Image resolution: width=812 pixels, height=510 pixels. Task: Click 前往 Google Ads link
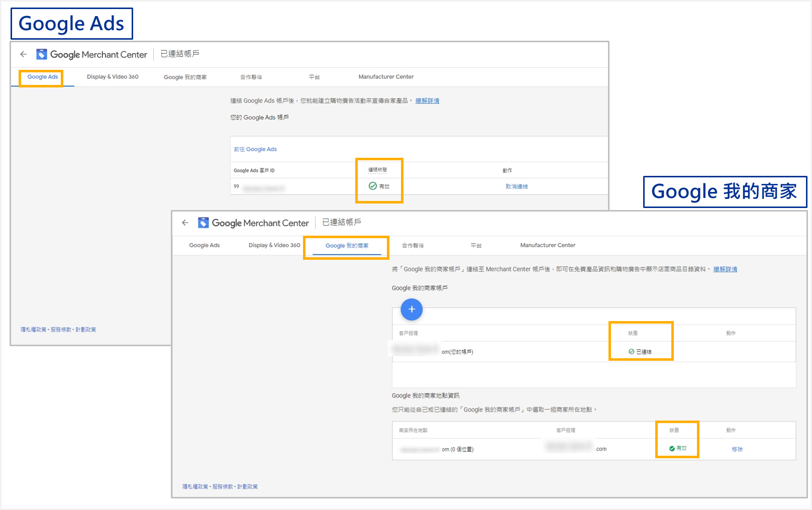click(255, 149)
